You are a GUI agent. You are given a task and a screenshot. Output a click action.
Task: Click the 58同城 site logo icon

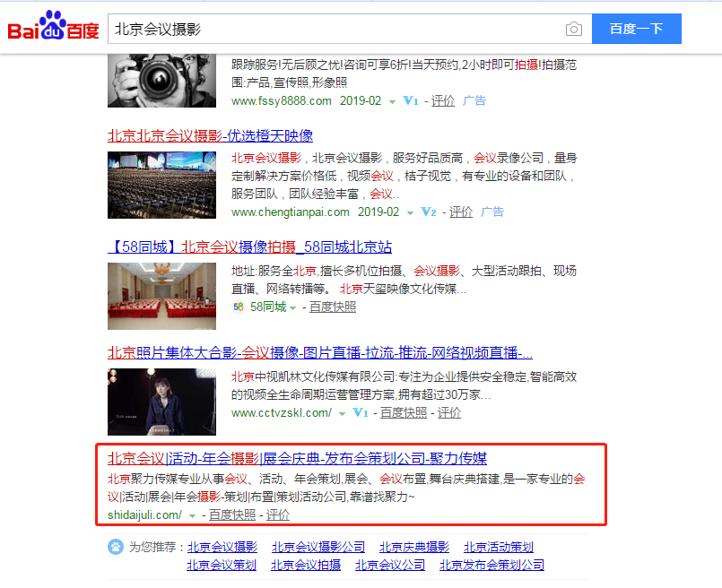tap(238, 307)
